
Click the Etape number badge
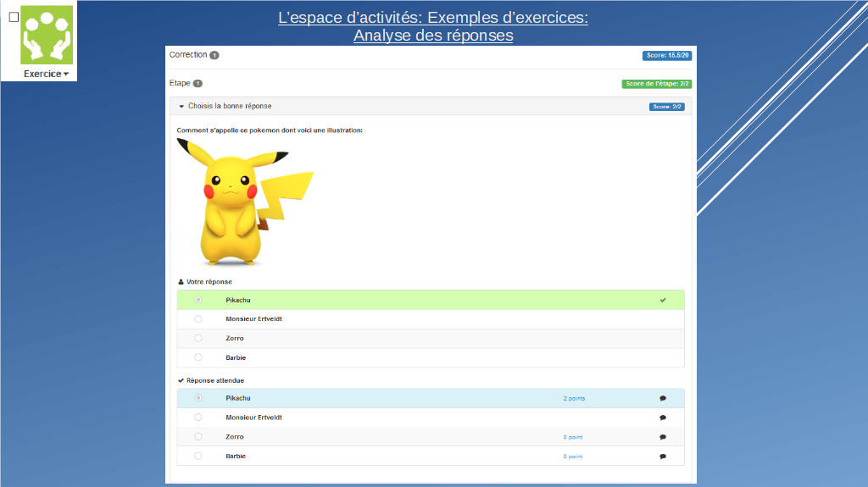point(198,84)
